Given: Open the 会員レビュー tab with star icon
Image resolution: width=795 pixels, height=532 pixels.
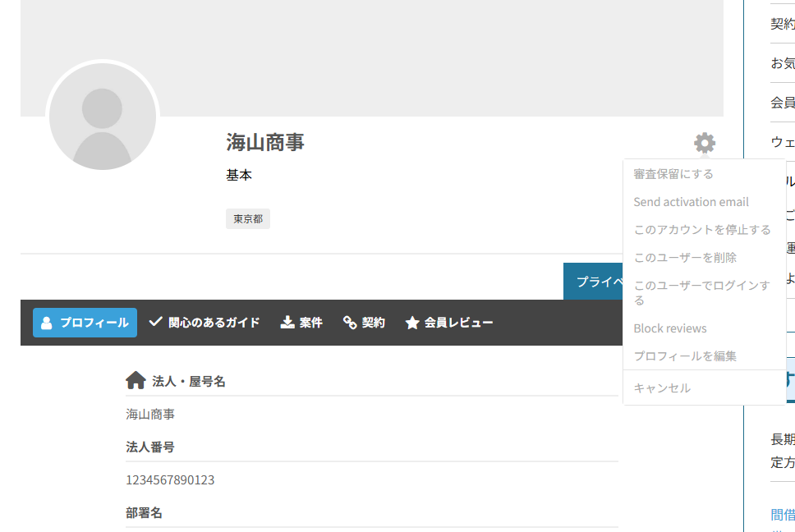Looking at the screenshot, I should 449,323.
